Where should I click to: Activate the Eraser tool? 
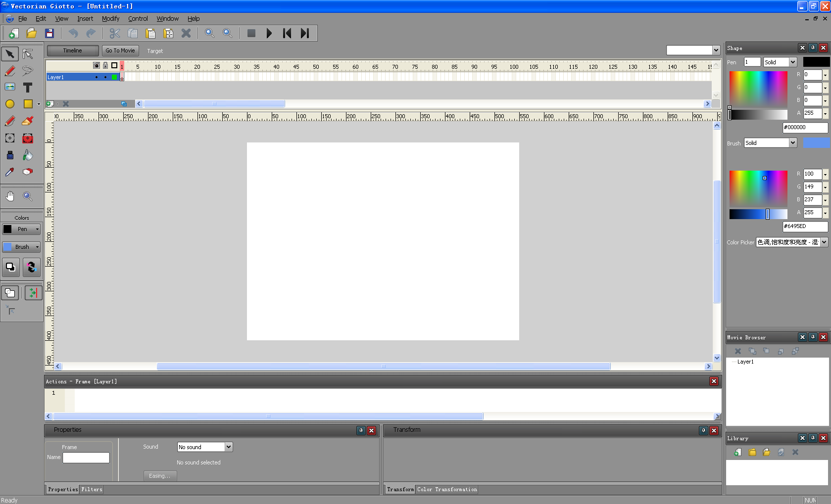pyautogui.click(x=28, y=172)
